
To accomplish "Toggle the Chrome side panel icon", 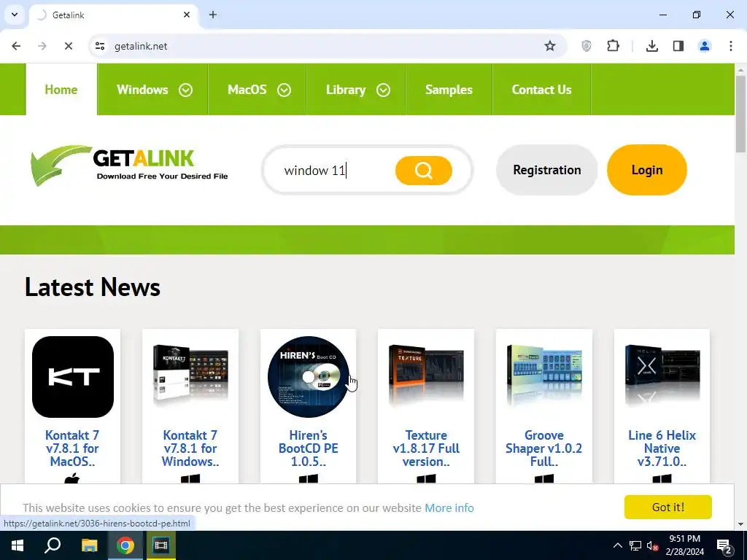I will [678, 46].
